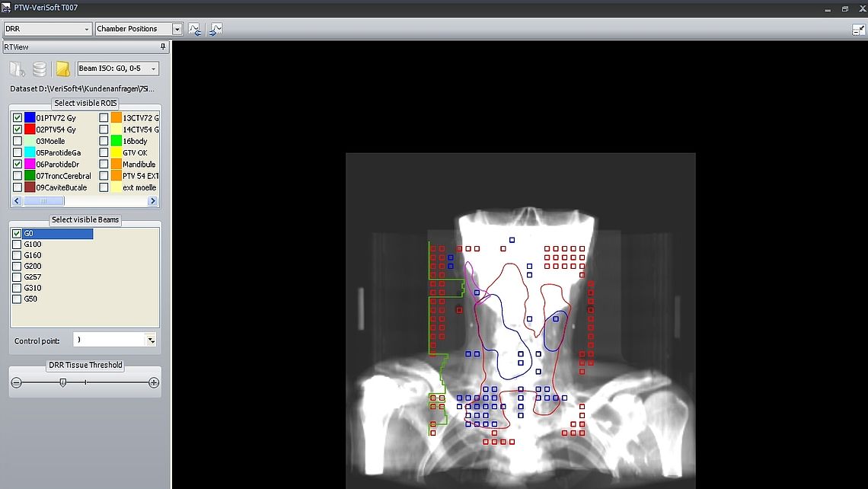Click the magenta color swatch for 06ParotideDr
Viewport: 868px width, 489px height.
[x=28, y=164]
